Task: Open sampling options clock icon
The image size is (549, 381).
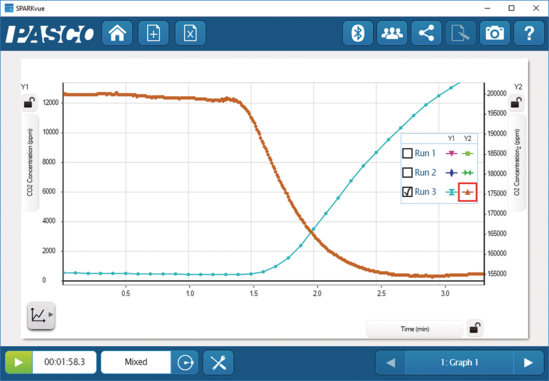Action: point(185,362)
